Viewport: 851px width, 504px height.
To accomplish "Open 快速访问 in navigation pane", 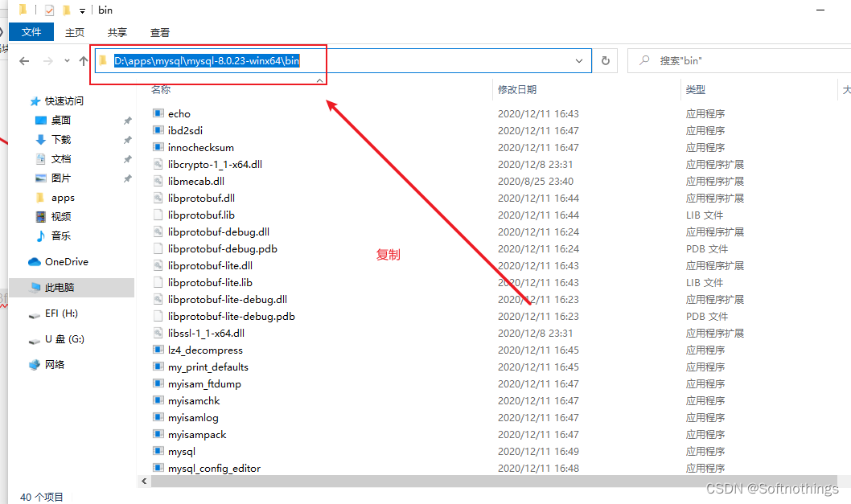I will tap(64, 101).
